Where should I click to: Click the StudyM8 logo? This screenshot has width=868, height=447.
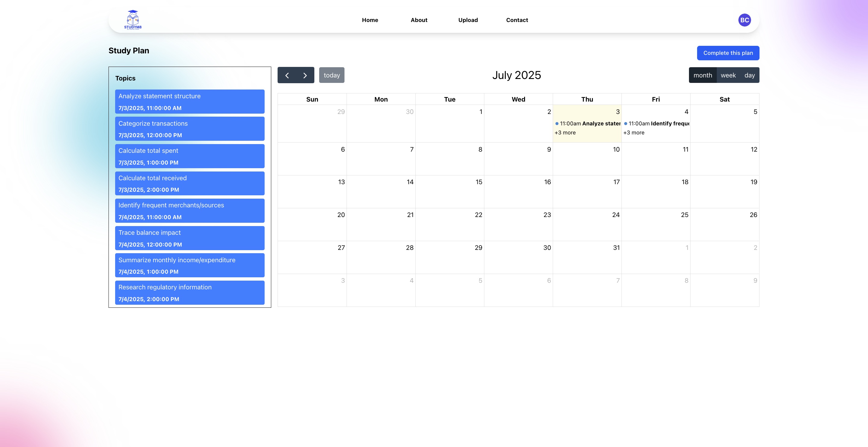pyautogui.click(x=133, y=20)
